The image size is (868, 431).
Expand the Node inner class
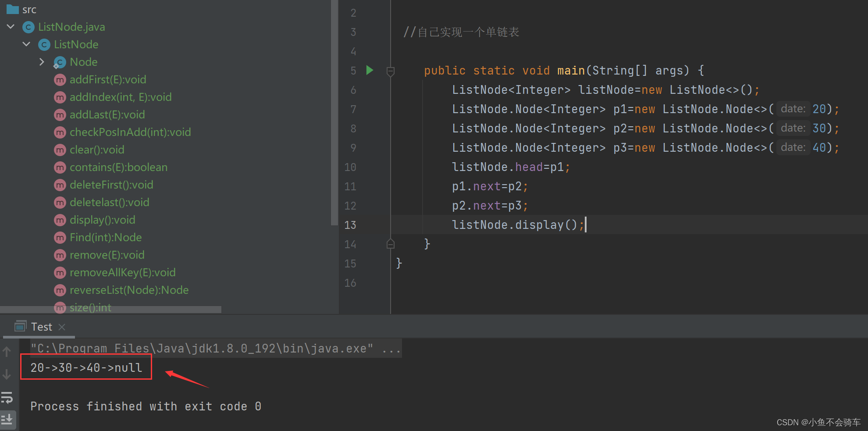tap(42, 62)
